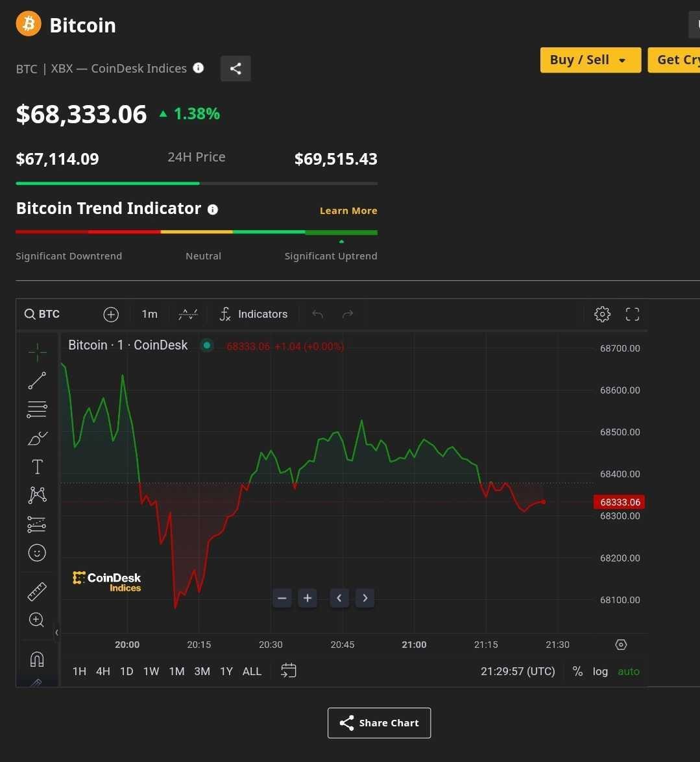Select the 1W time range
The width and height of the screenshot is (700, 762).
coord(151,672)
